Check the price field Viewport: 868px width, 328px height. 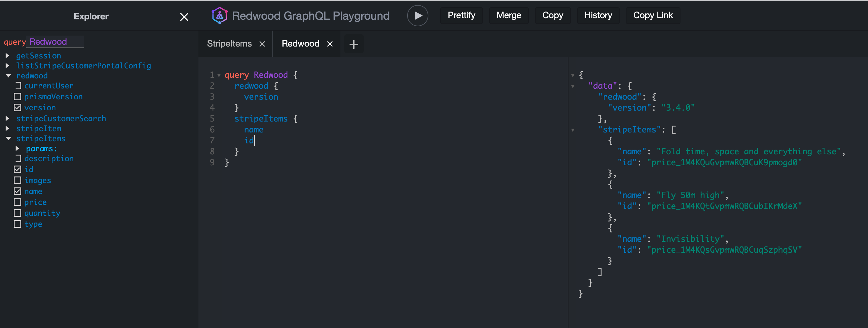pos(17,202)
